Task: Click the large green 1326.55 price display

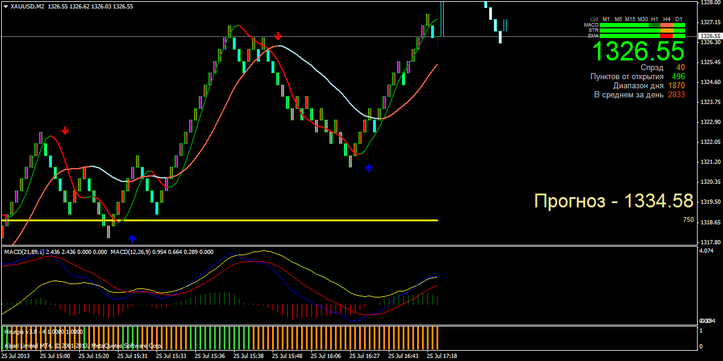Action: [638, 51]
